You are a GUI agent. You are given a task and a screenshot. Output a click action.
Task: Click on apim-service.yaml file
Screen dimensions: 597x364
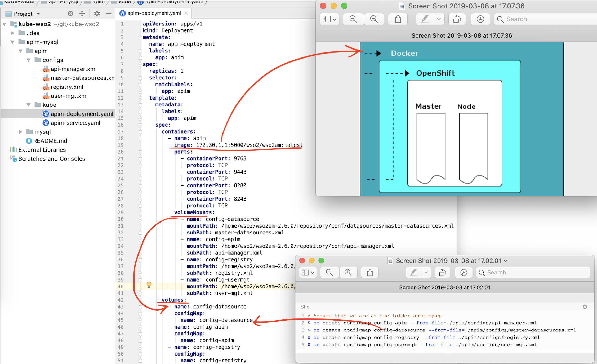[x=75, y=123]
